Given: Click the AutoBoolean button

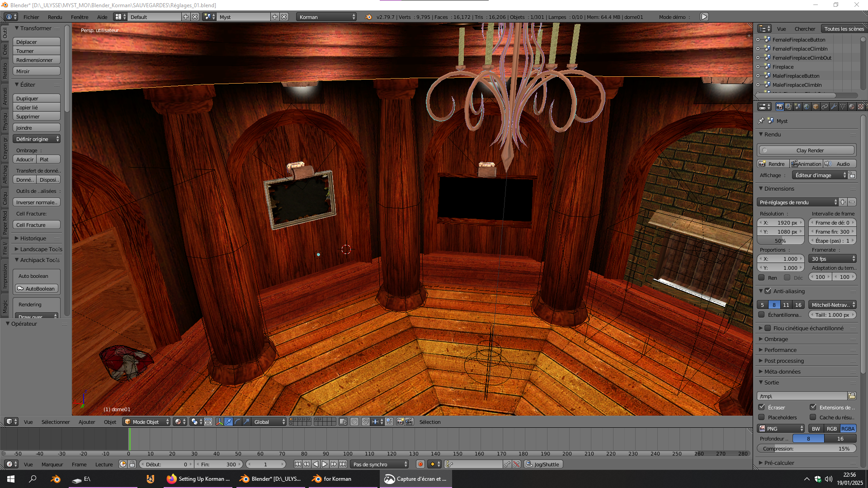Looking at the screenshot, I should click(x=37, y=288).
